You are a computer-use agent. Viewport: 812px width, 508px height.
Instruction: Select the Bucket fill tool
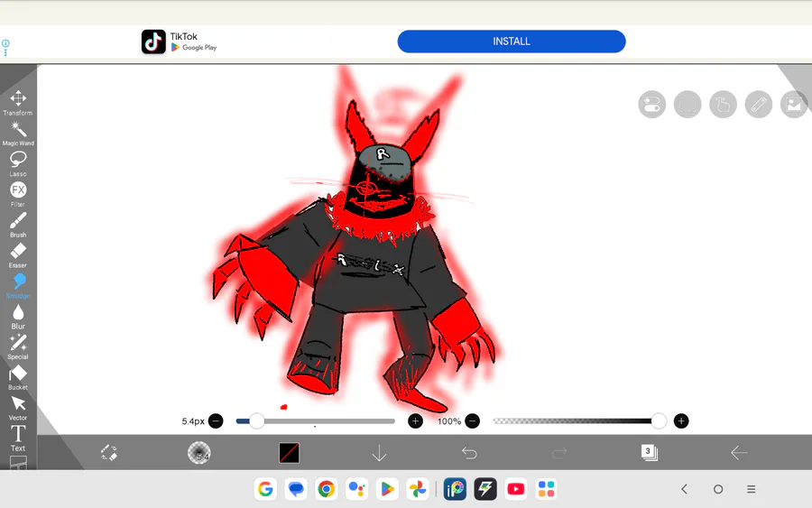(x=18, y=377)
